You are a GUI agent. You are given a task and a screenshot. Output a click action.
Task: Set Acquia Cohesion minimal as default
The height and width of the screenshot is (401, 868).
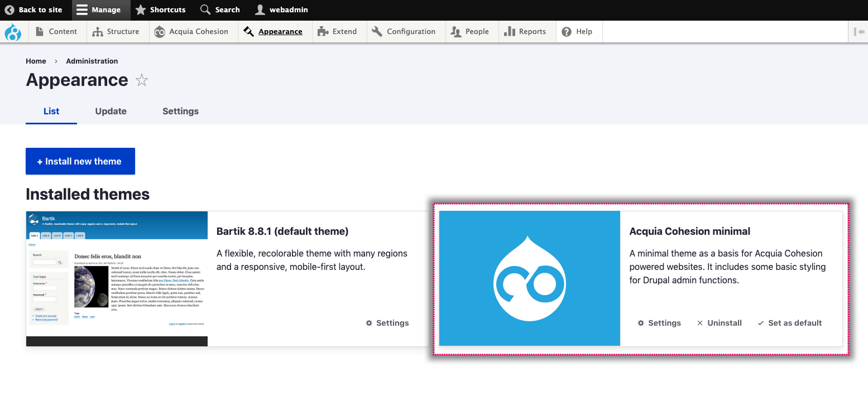point(790,323)
